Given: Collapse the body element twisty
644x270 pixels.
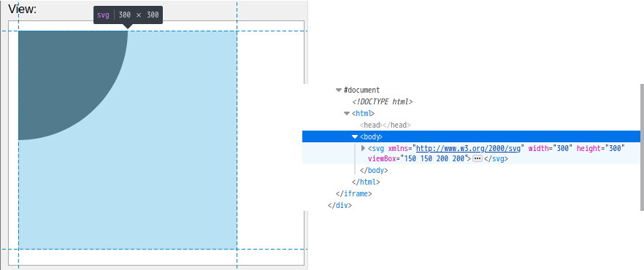Looking at the screenshot, I should click(x=355, y=136).
